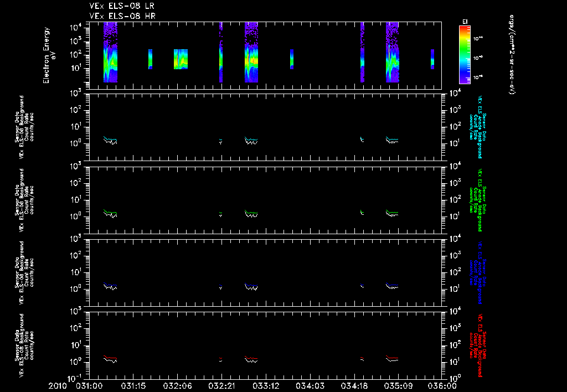Click the cyan trace segment after 031:00

tap(110, 139)
